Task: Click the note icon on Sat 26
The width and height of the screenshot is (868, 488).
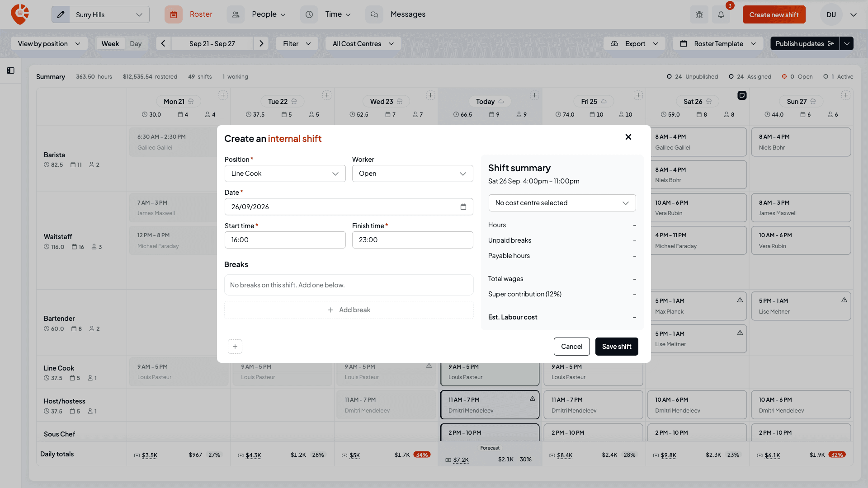Action: click(742, 95)
